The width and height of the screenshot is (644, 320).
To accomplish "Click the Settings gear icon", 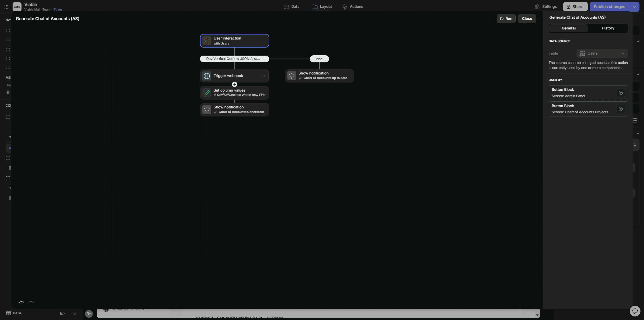I will click(x=537, y=7).
